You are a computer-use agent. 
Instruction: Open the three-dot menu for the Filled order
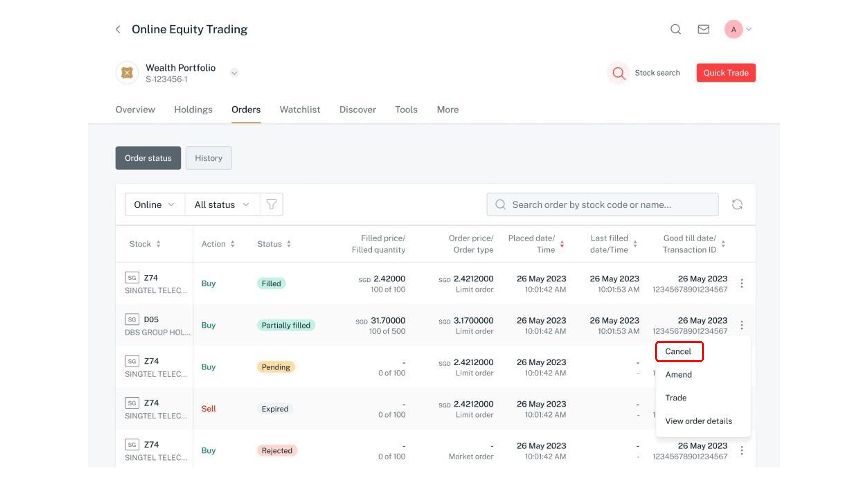pyautogui.click(x=742, y=283)
